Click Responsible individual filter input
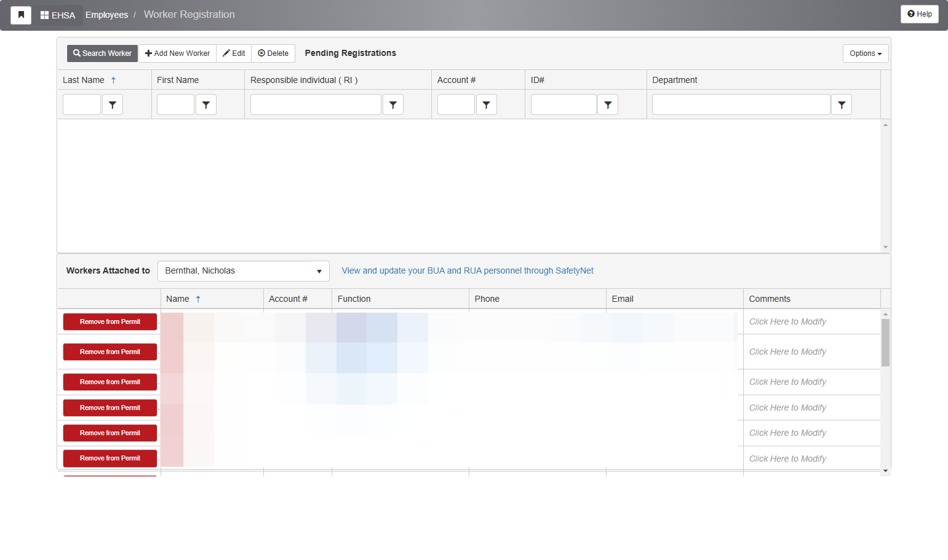Viewport: 948px width, 560px height. click(316, 105)
